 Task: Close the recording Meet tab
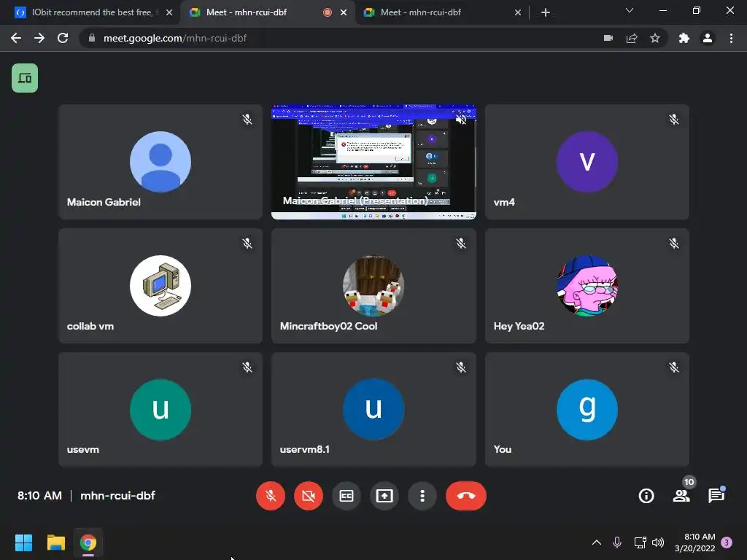[x=344, y=12]
